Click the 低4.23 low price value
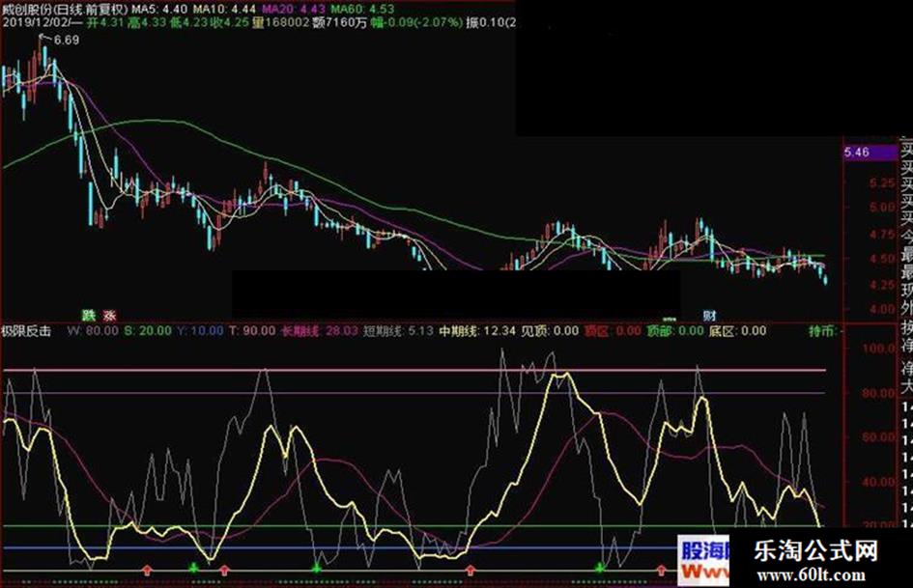The image size is (913, 588). pyautogui.click(x=188, y=23)
